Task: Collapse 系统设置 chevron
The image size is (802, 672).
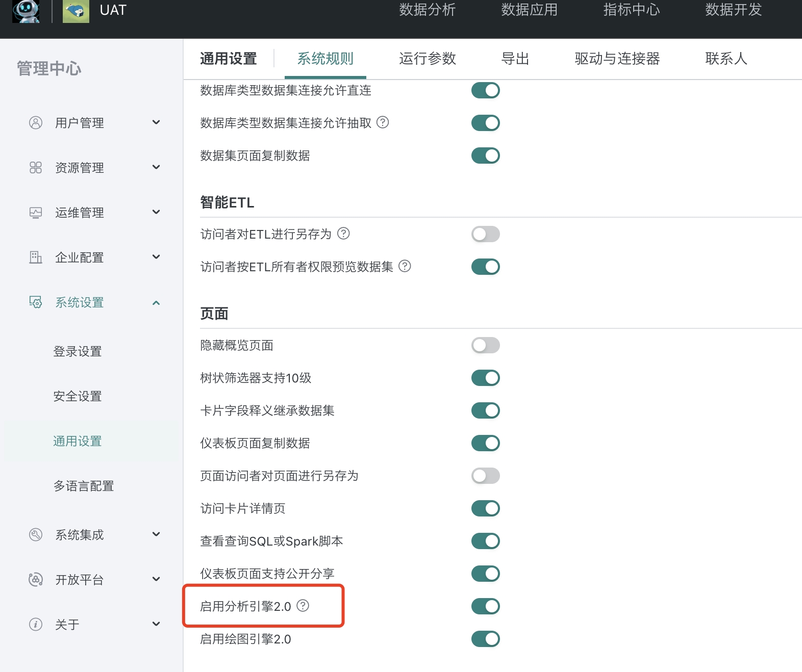Action: click(x=156, y=303)
